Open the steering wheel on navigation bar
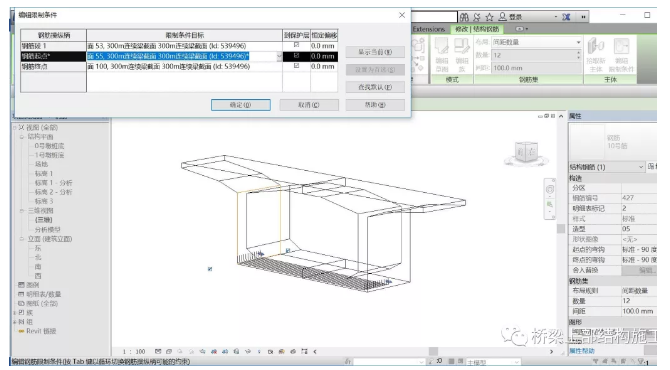 (550, 189)
